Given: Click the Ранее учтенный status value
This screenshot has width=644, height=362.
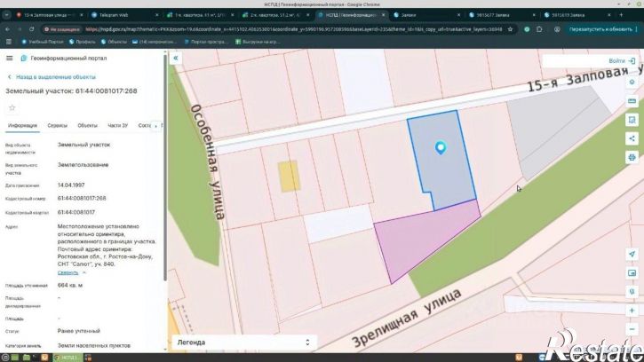Looking at the screenshot, I should (78, 331).
